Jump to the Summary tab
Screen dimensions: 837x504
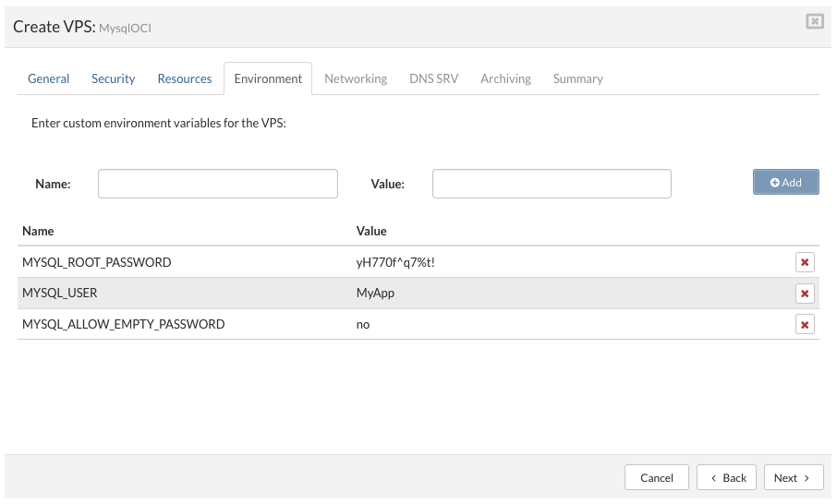(577, 78)
